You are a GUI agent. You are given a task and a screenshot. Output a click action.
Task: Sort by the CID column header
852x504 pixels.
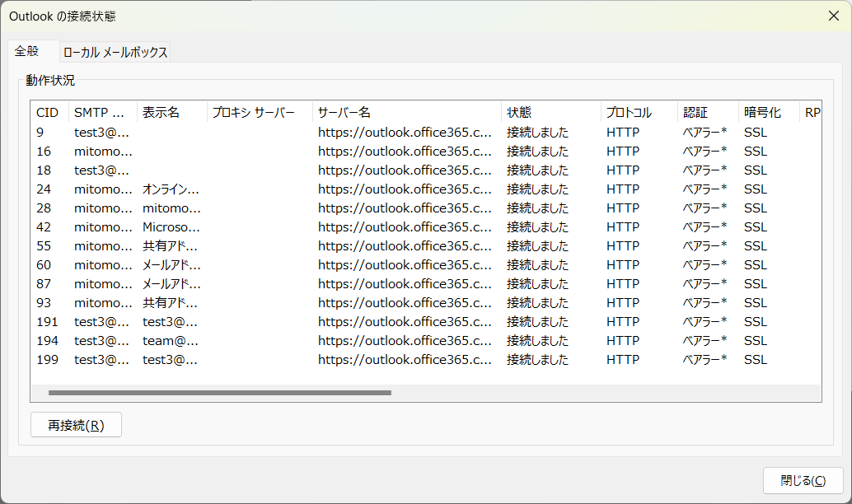[49, 113]
